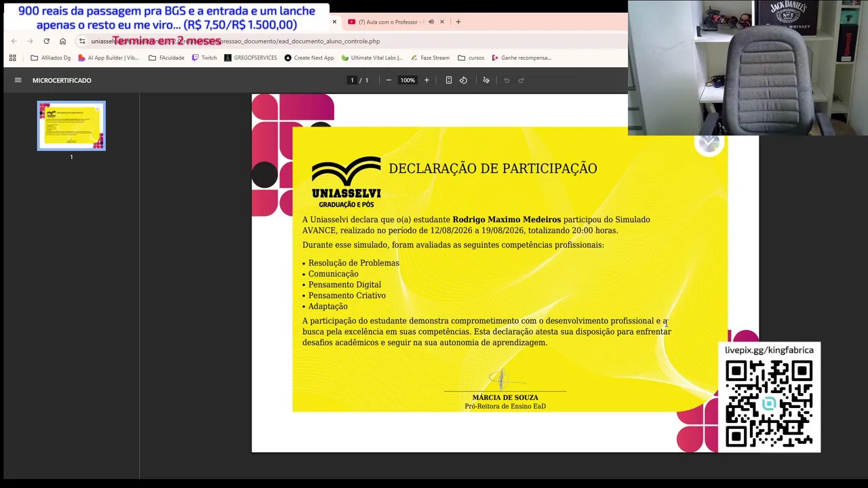Open the cursos bookmark folder
The image size is (868, 488).
[471, 58]
